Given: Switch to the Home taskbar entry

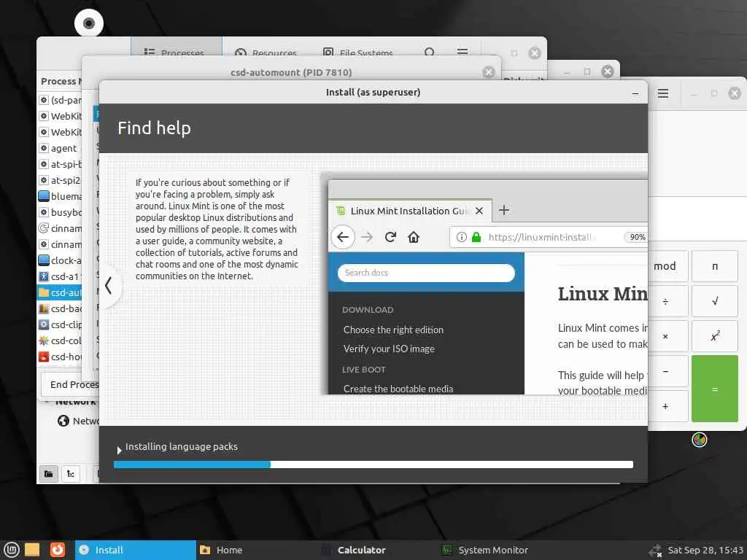Looking at the screenshot, I should [x=256, y=550].
